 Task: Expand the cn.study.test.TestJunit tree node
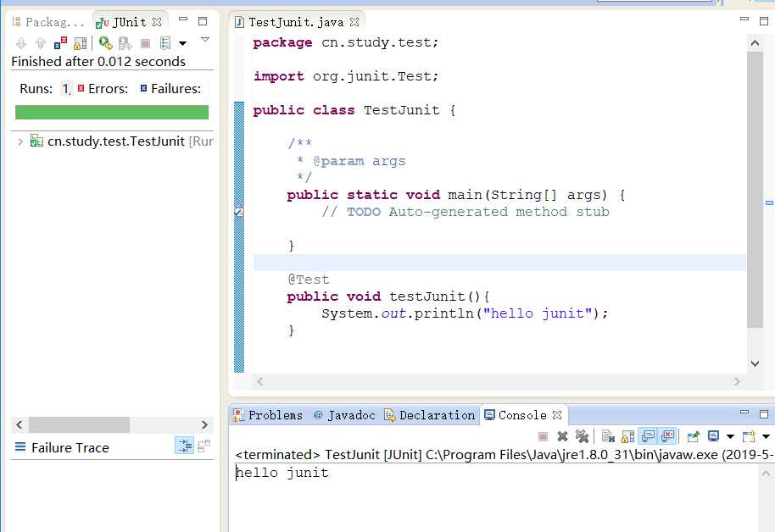coord(20,141)
